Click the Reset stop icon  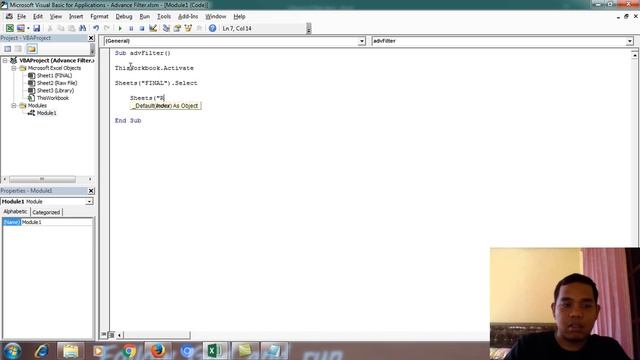pyautogui.click(x=142, y=28)
